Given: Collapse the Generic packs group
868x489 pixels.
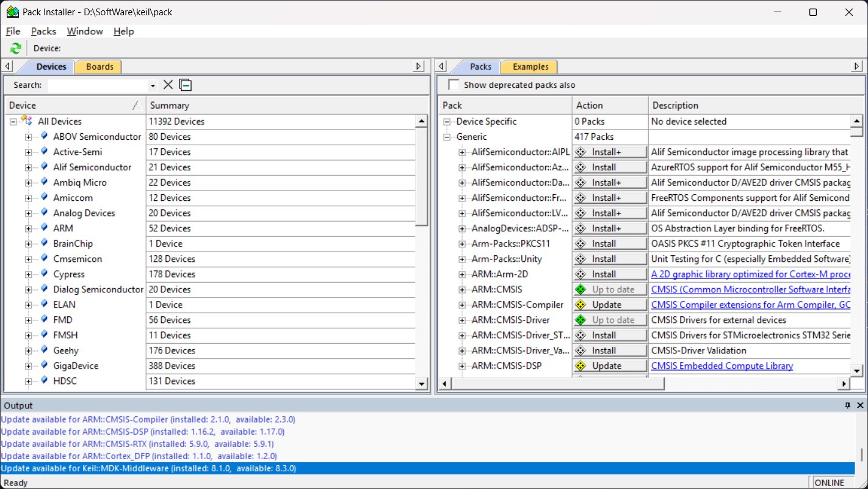Looking at the screenshot, I should pos(447,137).
